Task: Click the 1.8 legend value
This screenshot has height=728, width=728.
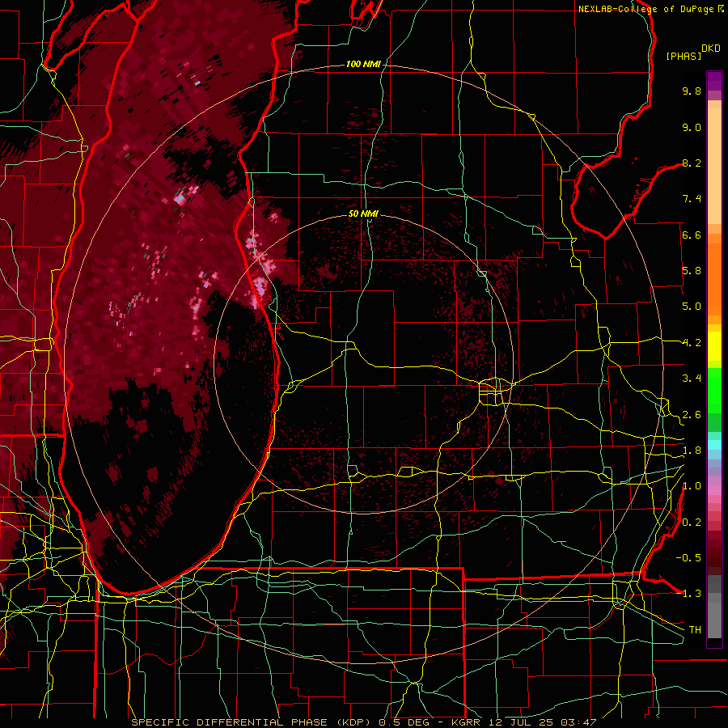Action: [x=692, y=451]
